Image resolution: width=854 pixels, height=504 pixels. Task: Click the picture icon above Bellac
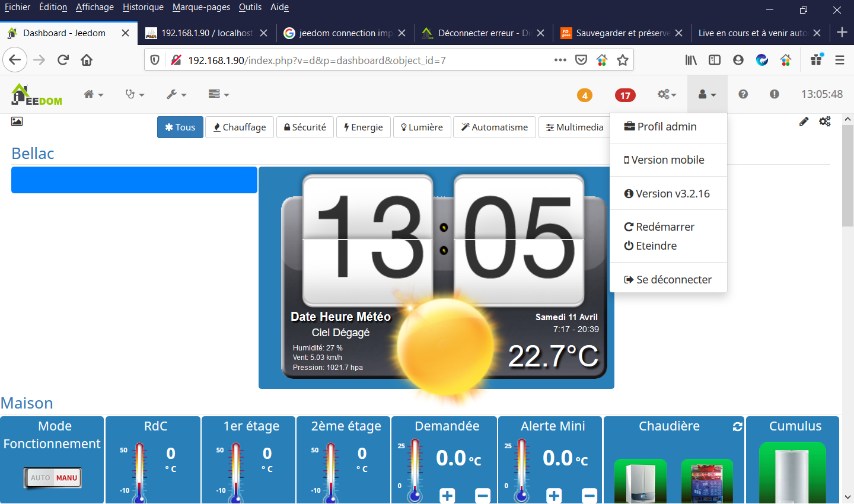tap(17, 122)
